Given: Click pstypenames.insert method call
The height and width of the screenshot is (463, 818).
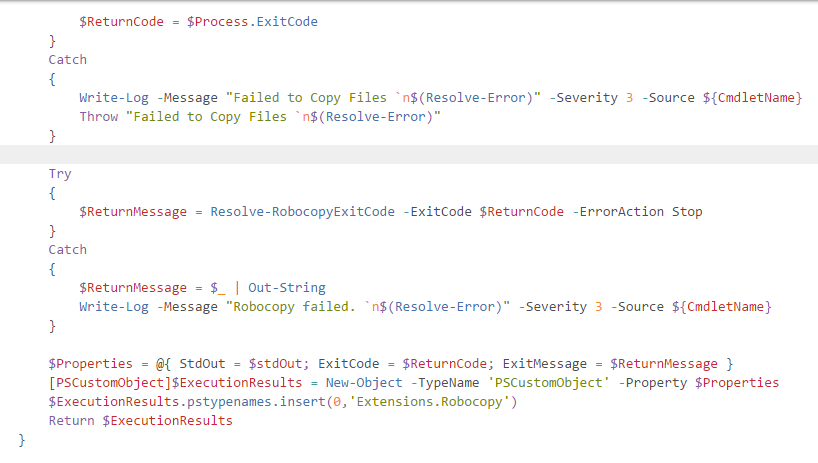Looking at the screenshot, I should [256, 402].
